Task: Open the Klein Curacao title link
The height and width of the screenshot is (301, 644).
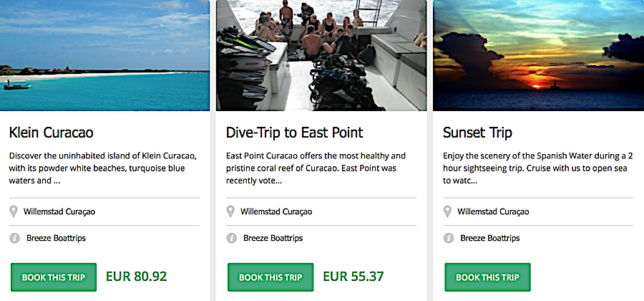Action: [52, 133]
